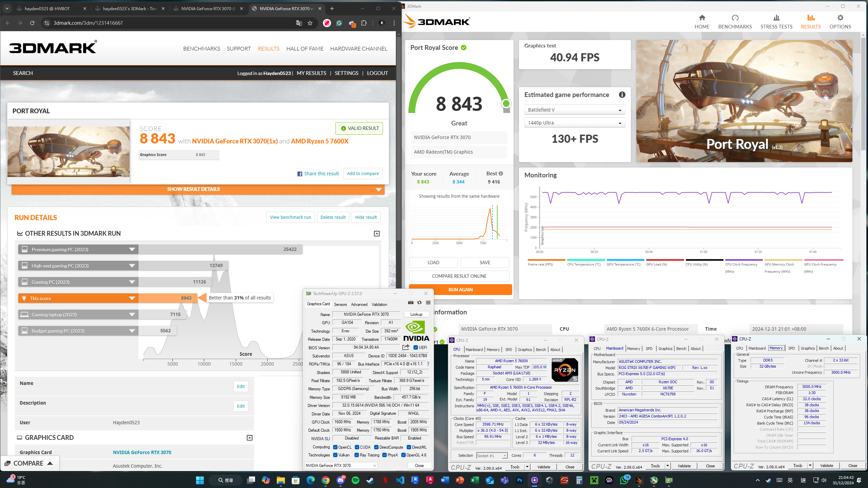Open HALL OF FAME in website nav

(x=305, y=48)
